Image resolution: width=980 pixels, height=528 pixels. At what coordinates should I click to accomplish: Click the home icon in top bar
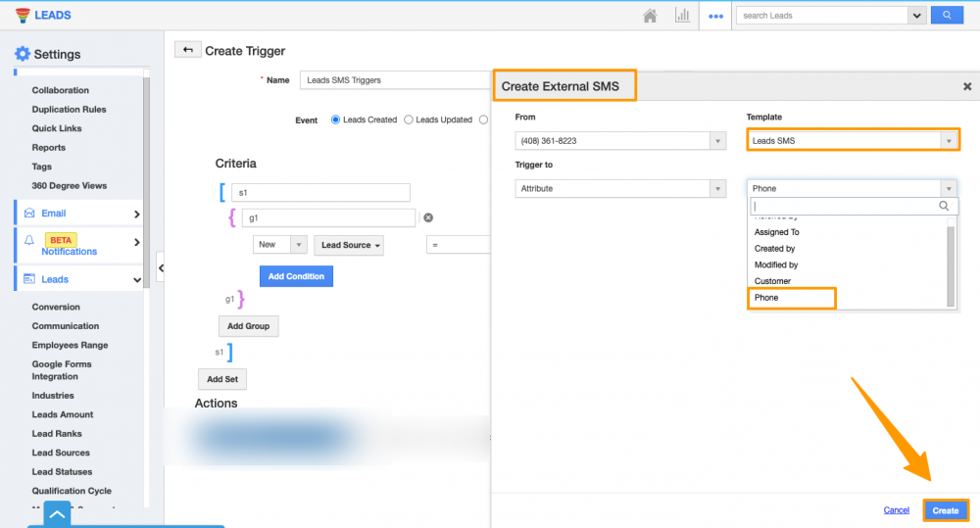coord(650,16)
